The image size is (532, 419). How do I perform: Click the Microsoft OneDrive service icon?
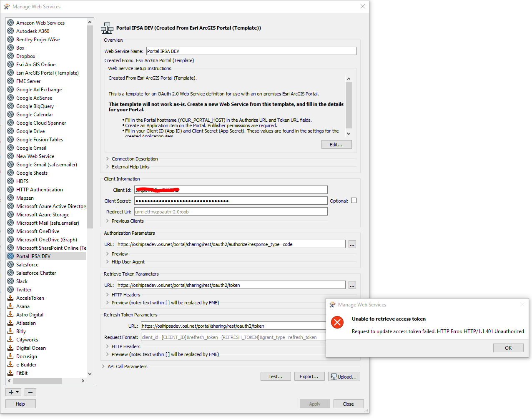coord(10,231)
